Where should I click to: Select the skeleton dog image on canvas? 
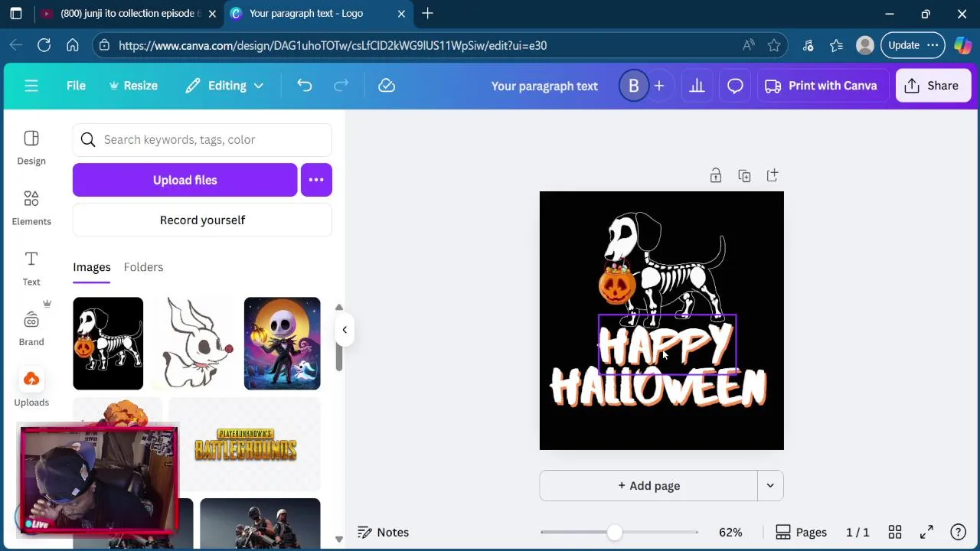[x=661, y=268]
